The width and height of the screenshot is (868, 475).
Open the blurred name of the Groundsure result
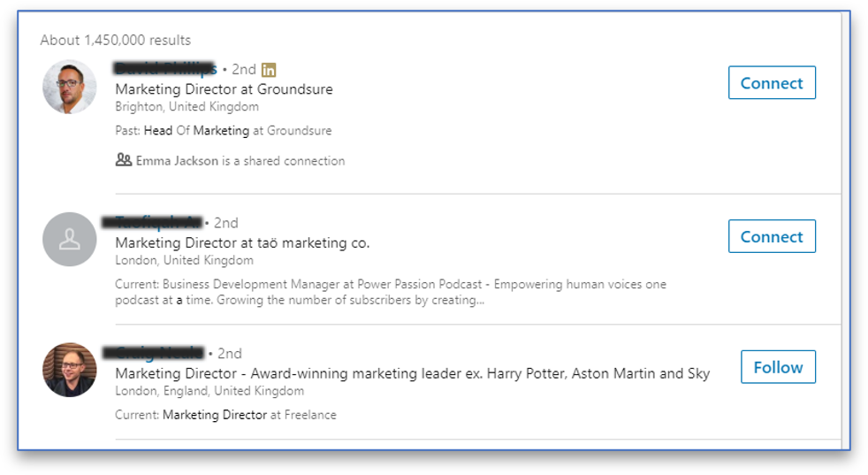point(166,69)
